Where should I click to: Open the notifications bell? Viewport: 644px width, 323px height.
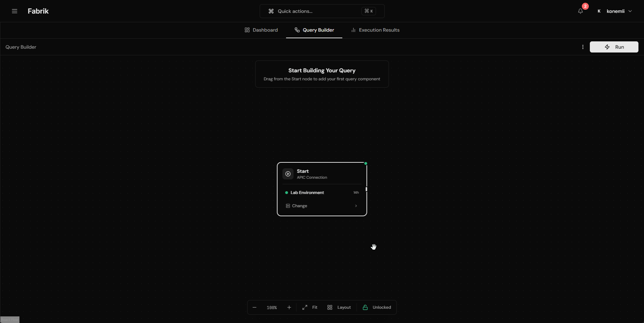(x=580, y=11)
